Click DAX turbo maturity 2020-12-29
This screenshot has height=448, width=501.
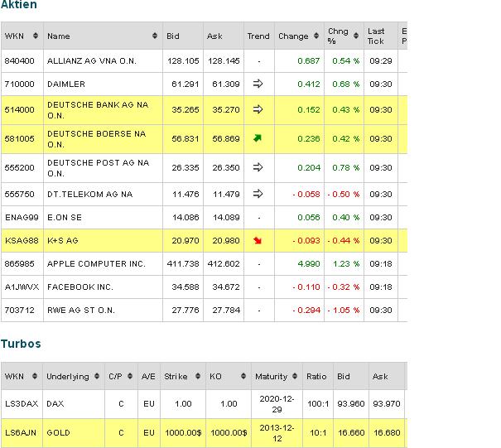click(x=277, y=404)
